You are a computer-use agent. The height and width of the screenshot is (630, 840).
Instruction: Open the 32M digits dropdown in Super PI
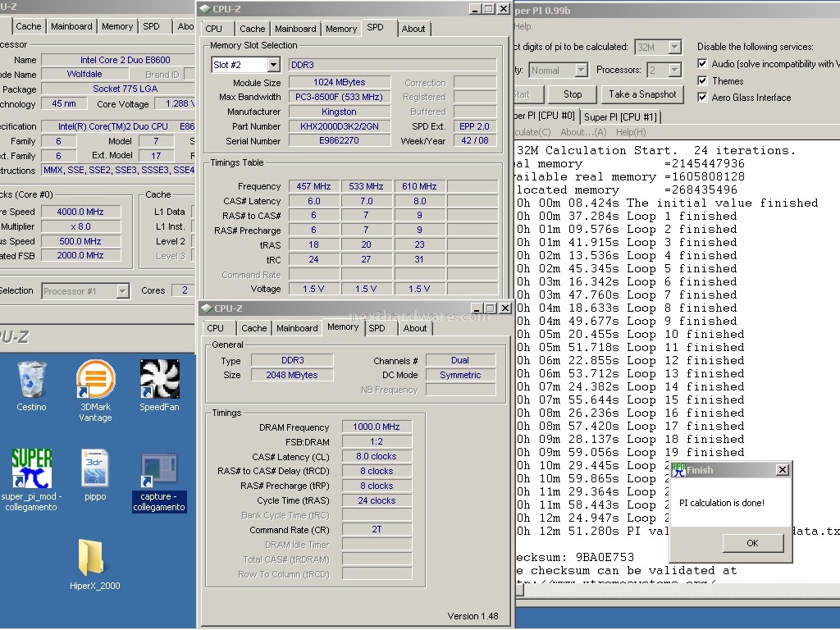click(675, 47)
